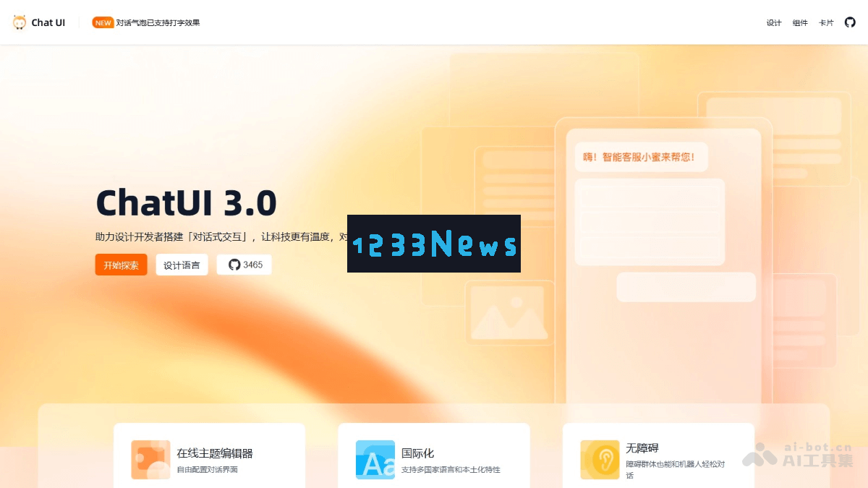Click the ChatUI 3.0 heading
Image resolution: width=868 pixels, height=488 pixels.
[186, 203]
